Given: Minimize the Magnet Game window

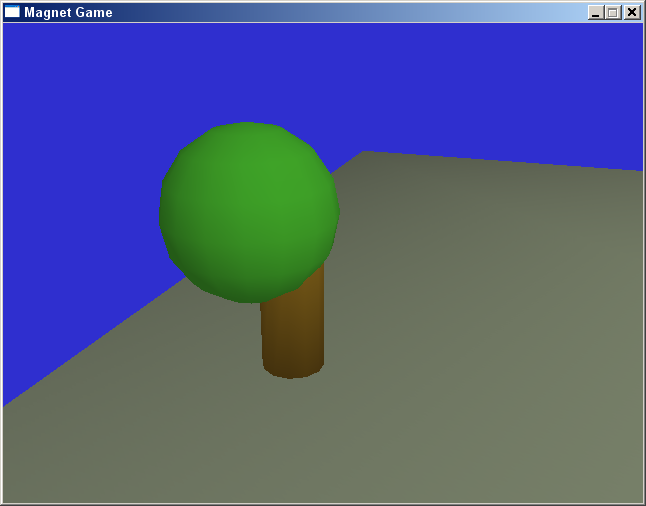Looking at the screenshot, I should click(x=595, y=12).
